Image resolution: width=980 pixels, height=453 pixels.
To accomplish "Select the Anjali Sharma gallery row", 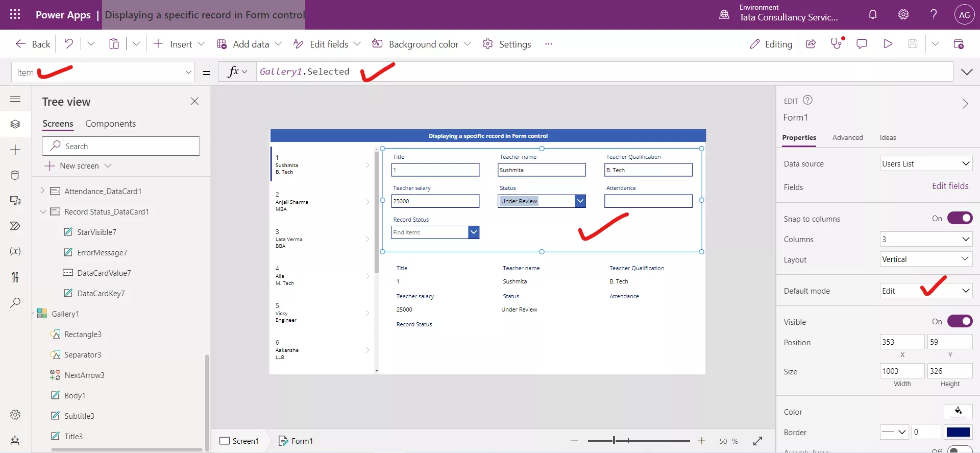I will pyautogui.click(x=322, y=202).
